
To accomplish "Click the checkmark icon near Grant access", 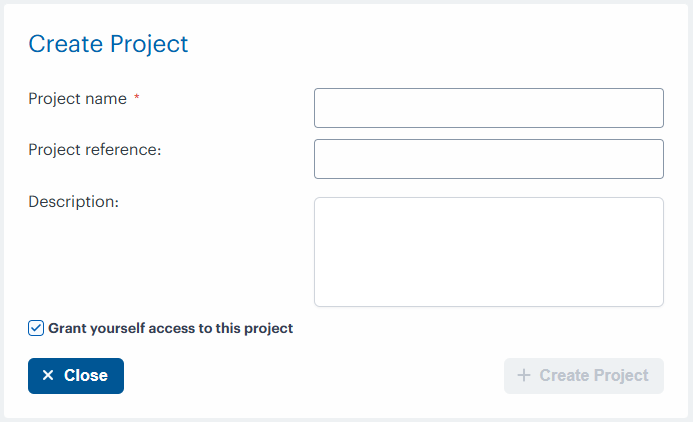I will (x=36, y=328).
